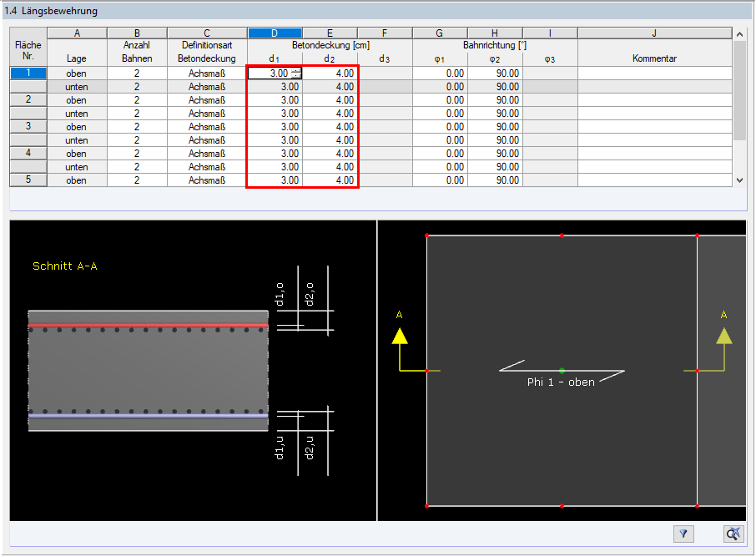Add a comment in the Kommentar cell
This screenshot has width=756, height=557.
click(x=654, y=73)
